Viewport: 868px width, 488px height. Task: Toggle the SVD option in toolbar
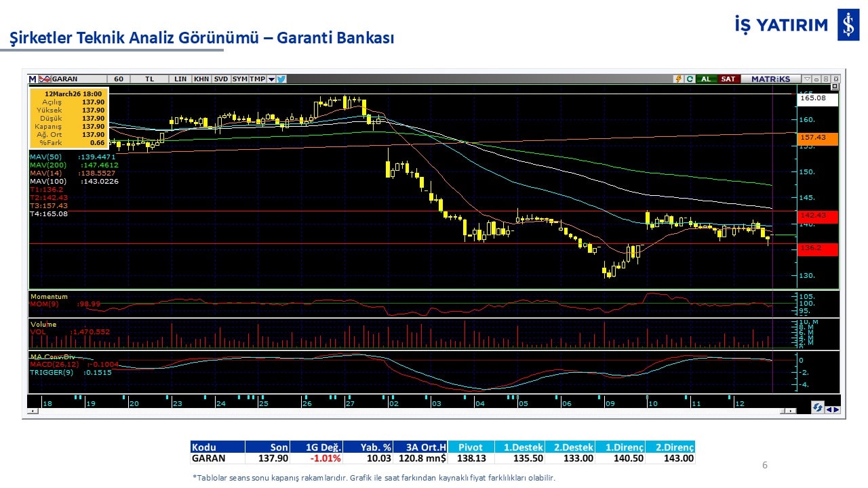click(221, 79)
